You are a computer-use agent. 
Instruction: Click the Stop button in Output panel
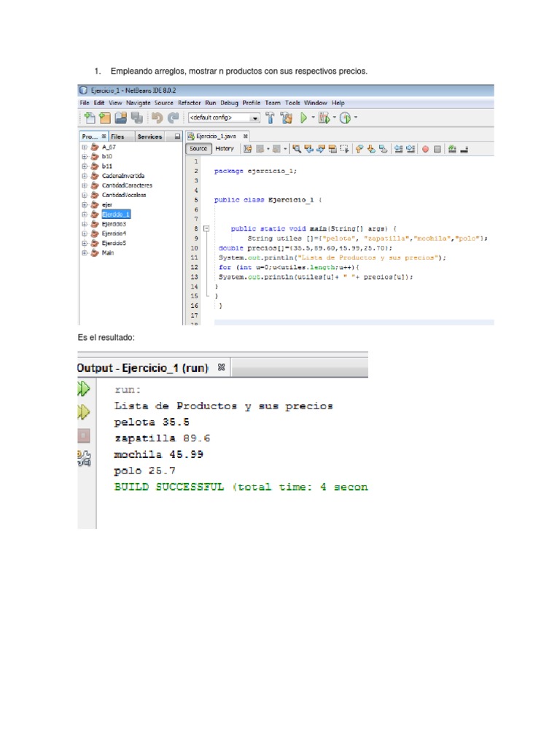83,436
